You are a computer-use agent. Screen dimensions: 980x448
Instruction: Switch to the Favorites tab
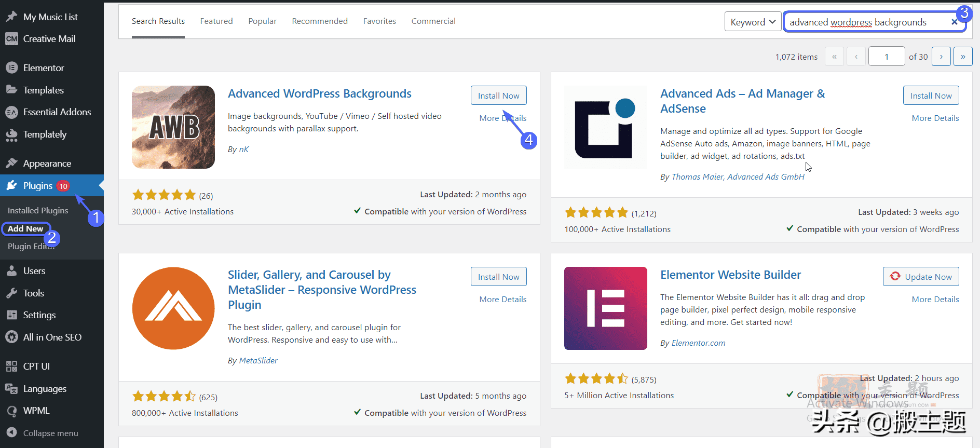coord(379,21)
